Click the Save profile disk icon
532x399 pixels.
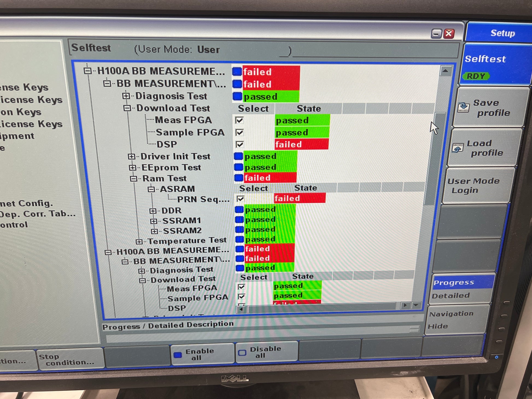click(x=463, y=107)
